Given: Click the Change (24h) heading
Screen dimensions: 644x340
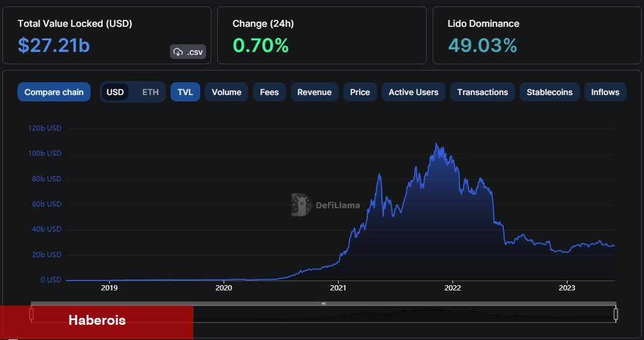Looking at the screenshot, I should (263, 24).
